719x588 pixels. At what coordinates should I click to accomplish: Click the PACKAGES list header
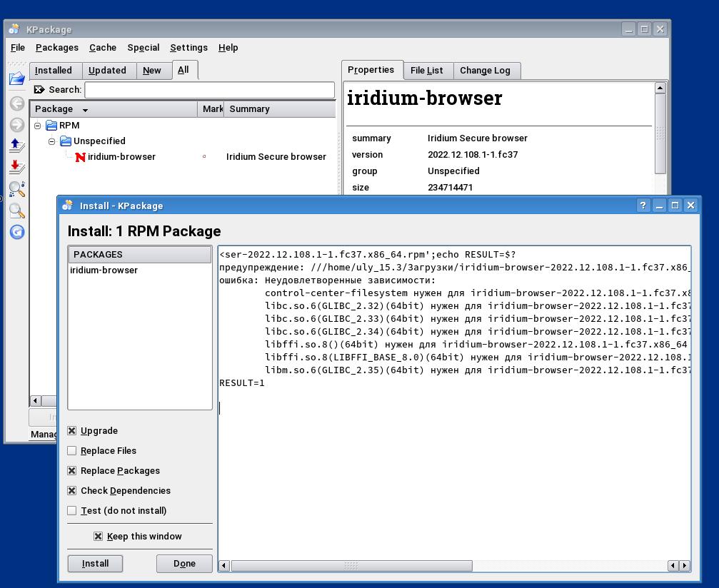(140, 254)
